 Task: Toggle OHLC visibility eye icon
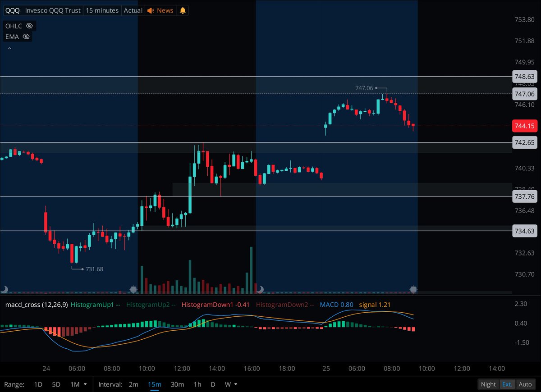click(30, 26)
